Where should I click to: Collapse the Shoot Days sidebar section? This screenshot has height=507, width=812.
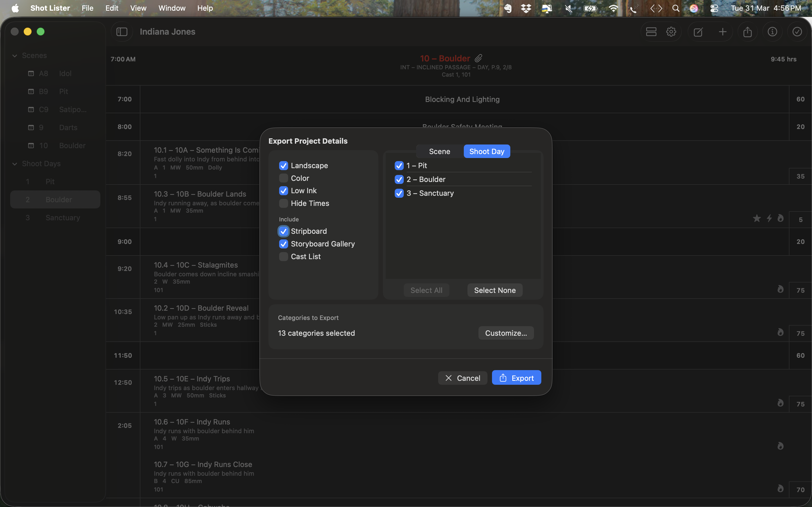[x=15, y=164]
